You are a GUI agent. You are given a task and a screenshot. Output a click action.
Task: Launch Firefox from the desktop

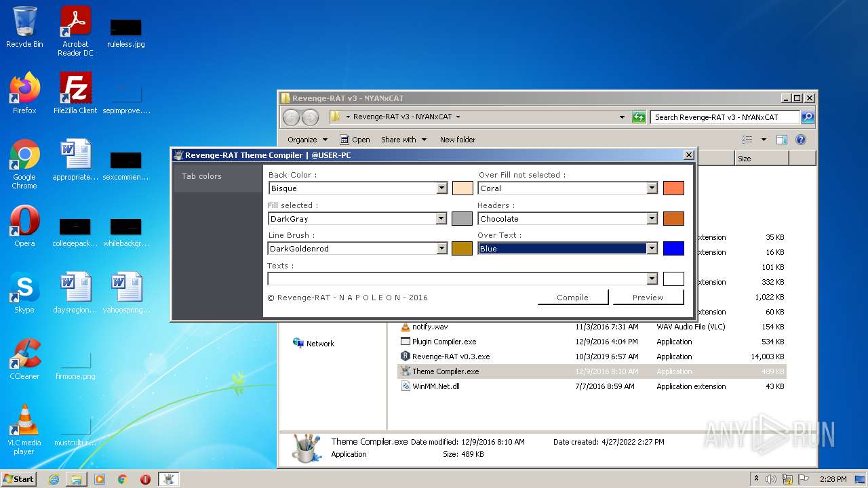(x=24, y=94)
